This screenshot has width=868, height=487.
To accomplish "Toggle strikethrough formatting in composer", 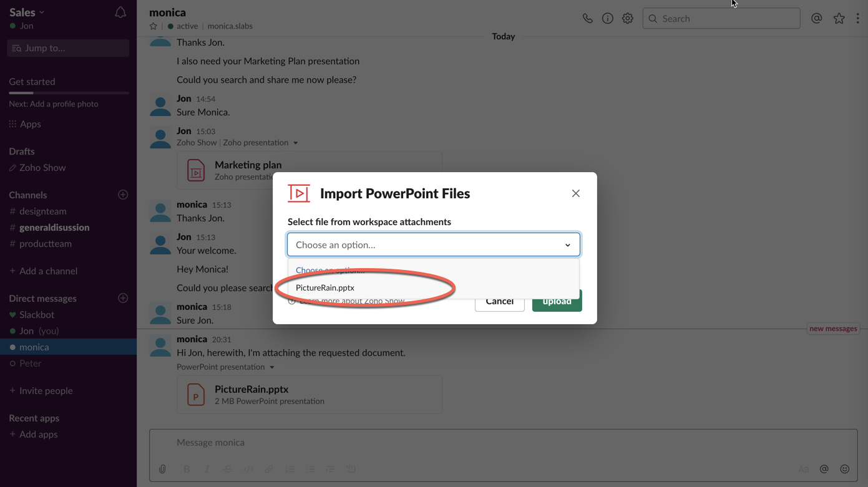I will click(228, 469).
